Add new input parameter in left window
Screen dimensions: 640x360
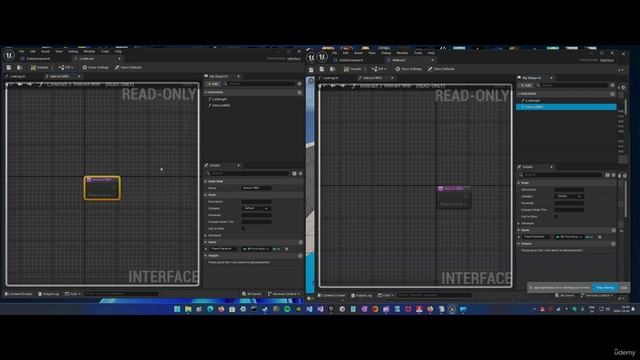point(300,242)
